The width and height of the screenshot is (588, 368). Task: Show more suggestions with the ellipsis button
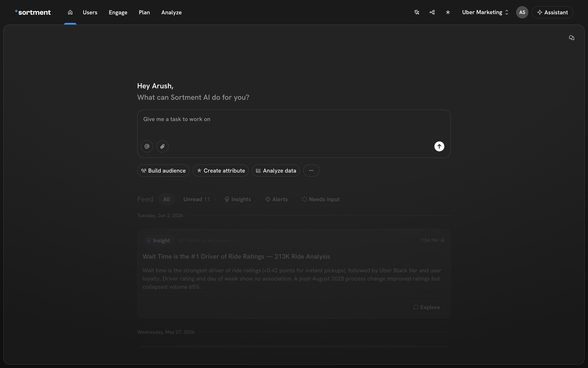coord(311,170)
